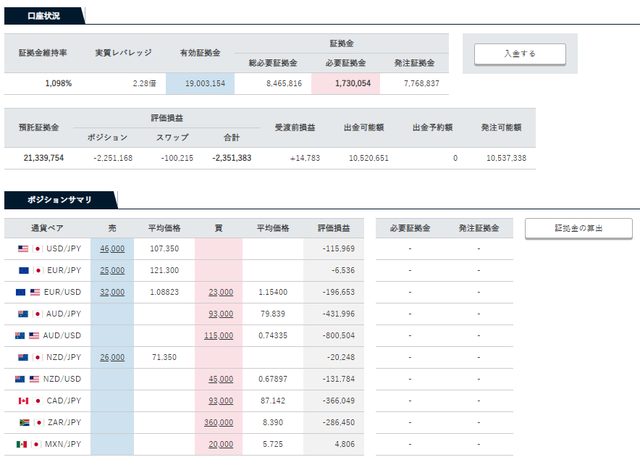
Task: Select the 発注証拠金 value 7,768,837
Action: [x=422, y=83]
